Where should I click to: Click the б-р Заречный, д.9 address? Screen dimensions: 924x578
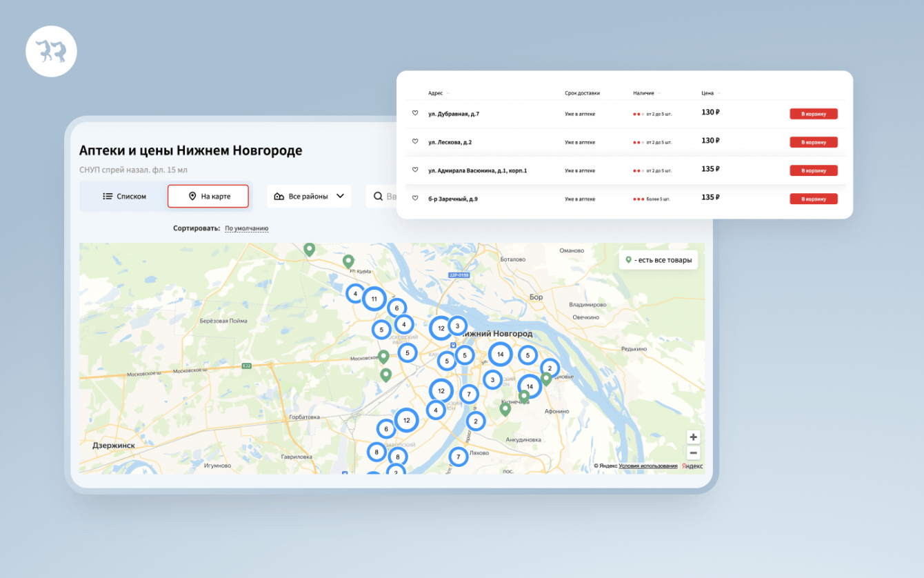tap(453, 199)
